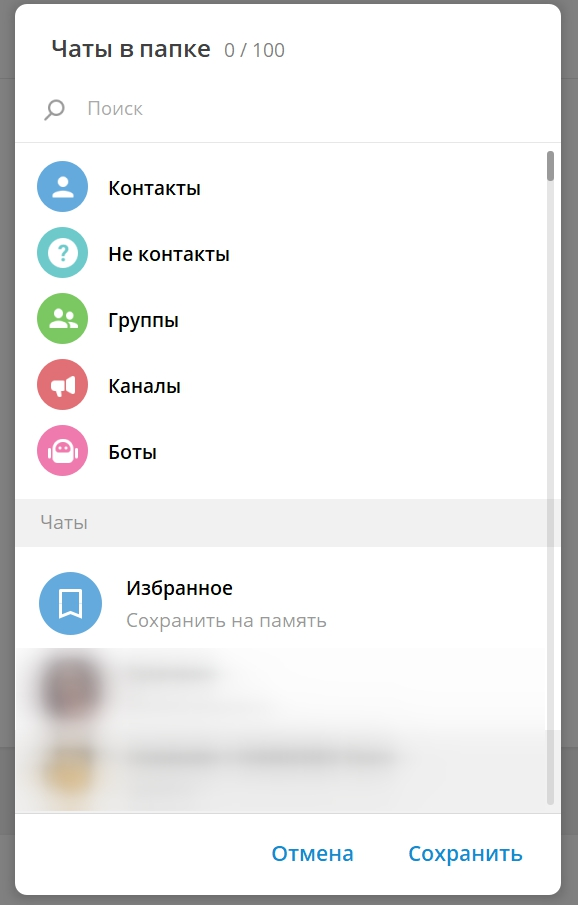
Task: Click the green Groups people icon
Action: (x=62, y=319)
